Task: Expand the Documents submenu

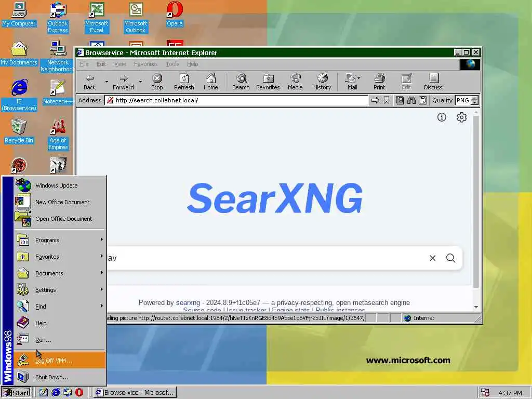Action: coord(60,273)
